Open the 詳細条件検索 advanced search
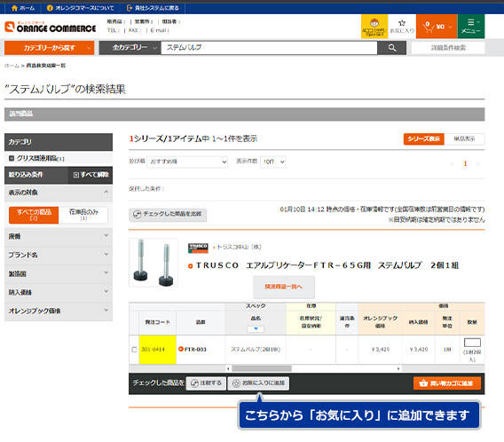This screenshot has height=442, width=504. [x=448, y=48]
